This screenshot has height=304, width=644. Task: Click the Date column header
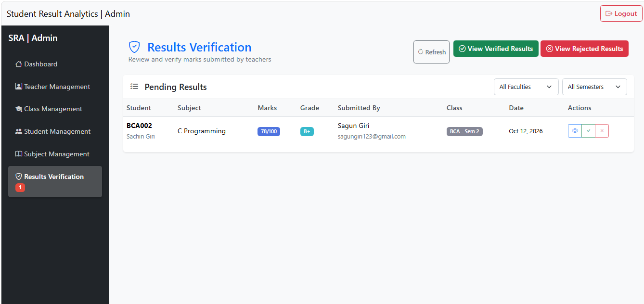(x=516, y=108)
